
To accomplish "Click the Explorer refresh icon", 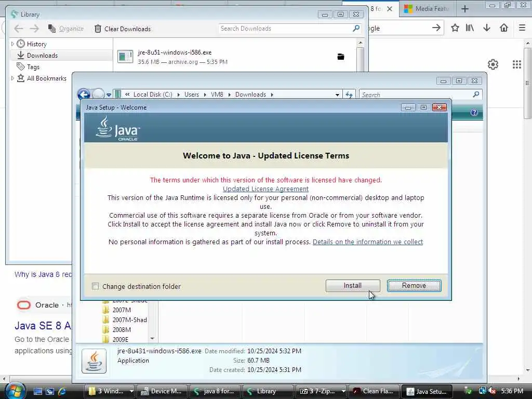I will tap(349, 95).
